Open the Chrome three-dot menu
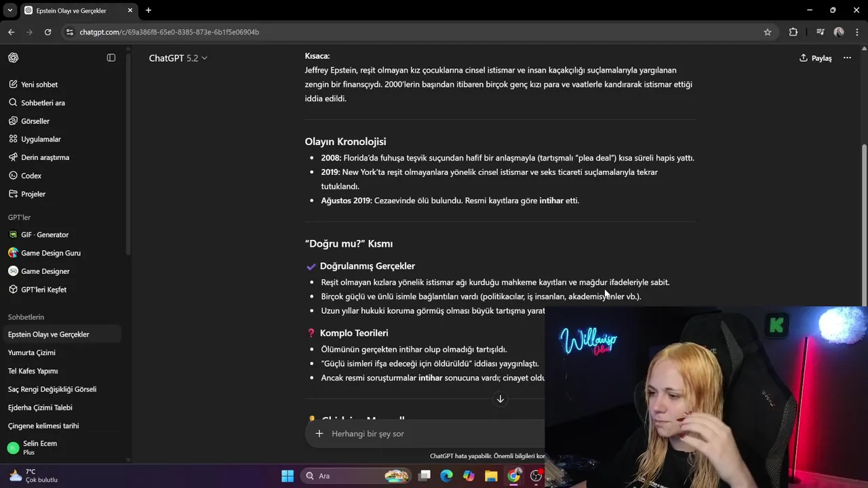 pos(858,32)
